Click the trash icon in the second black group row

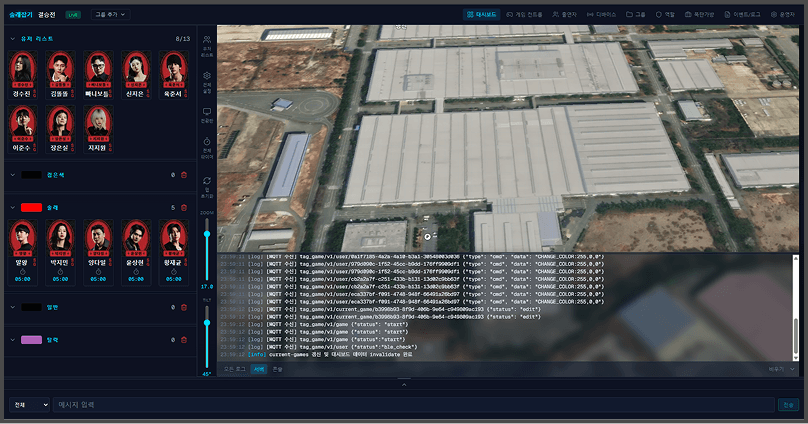coord(184,308)
